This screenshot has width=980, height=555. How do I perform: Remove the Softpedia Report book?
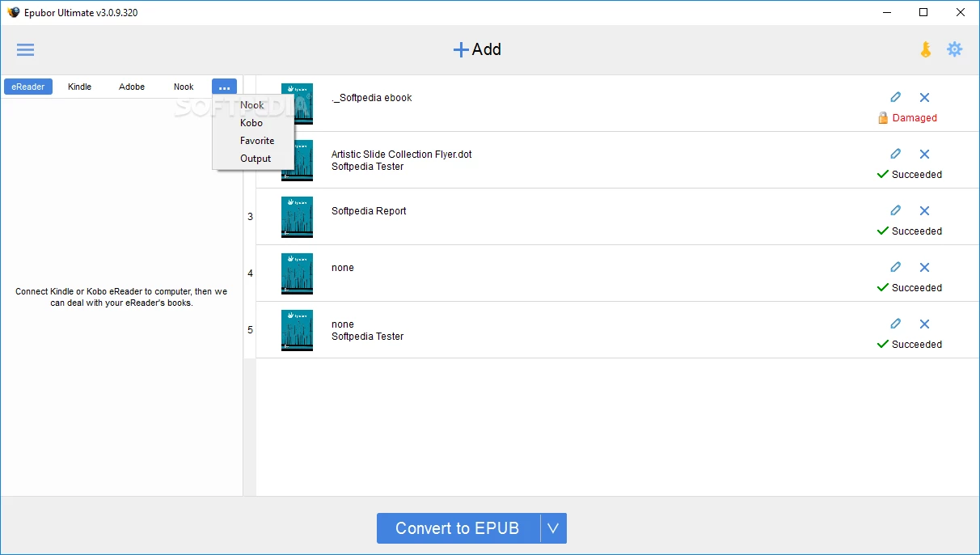(x=924, y=210)
